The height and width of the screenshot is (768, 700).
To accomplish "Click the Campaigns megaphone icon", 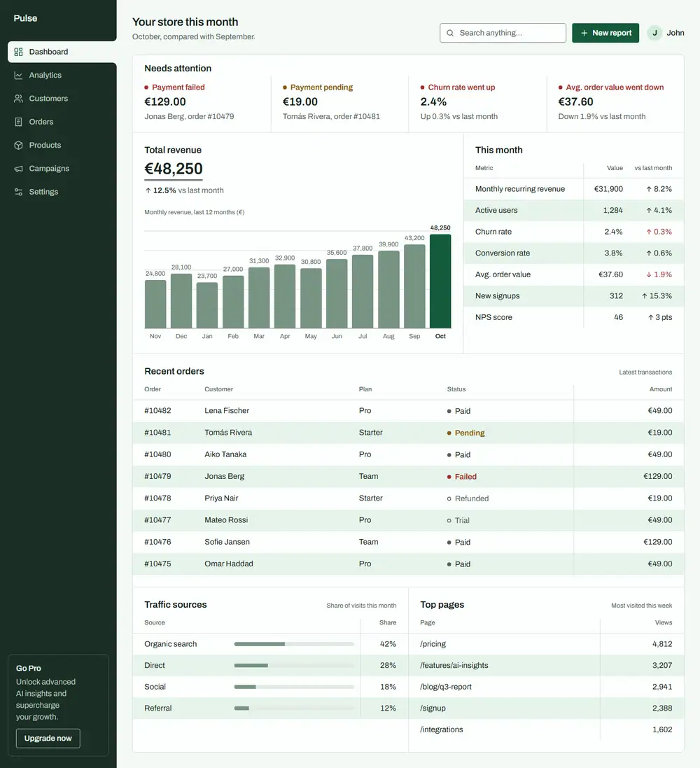I will [x=19, y=169].
